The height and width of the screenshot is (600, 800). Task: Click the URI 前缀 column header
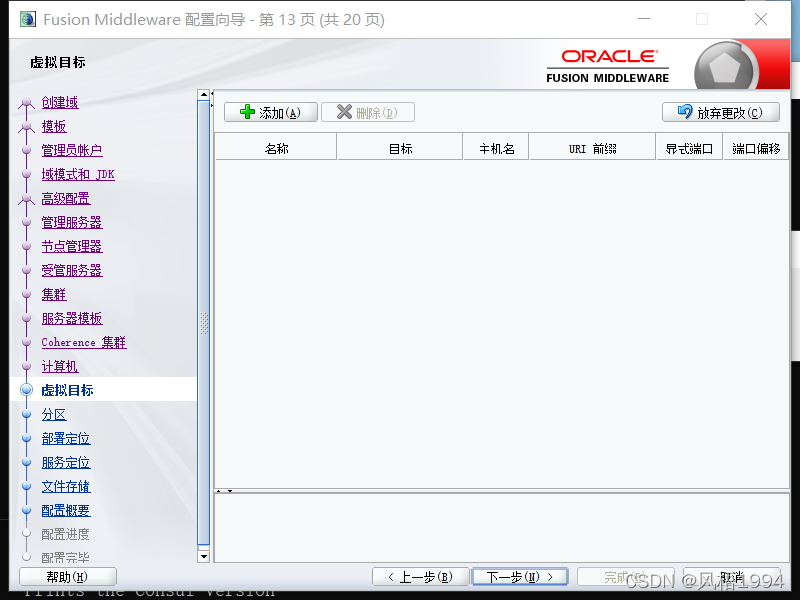coord(592,148)
